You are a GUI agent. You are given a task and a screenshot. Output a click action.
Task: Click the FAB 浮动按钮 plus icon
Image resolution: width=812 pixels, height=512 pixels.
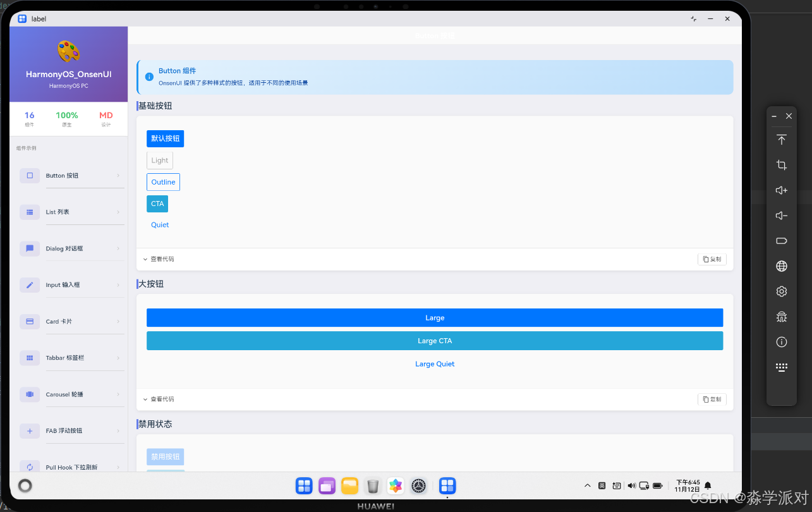coord(30,430)
